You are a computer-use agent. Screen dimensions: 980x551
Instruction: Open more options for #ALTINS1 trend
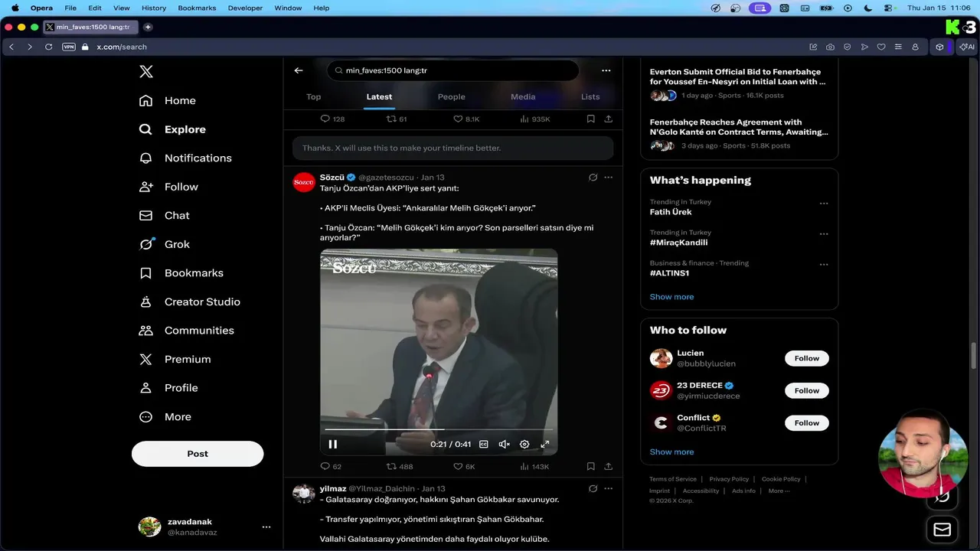click(824, 265)
